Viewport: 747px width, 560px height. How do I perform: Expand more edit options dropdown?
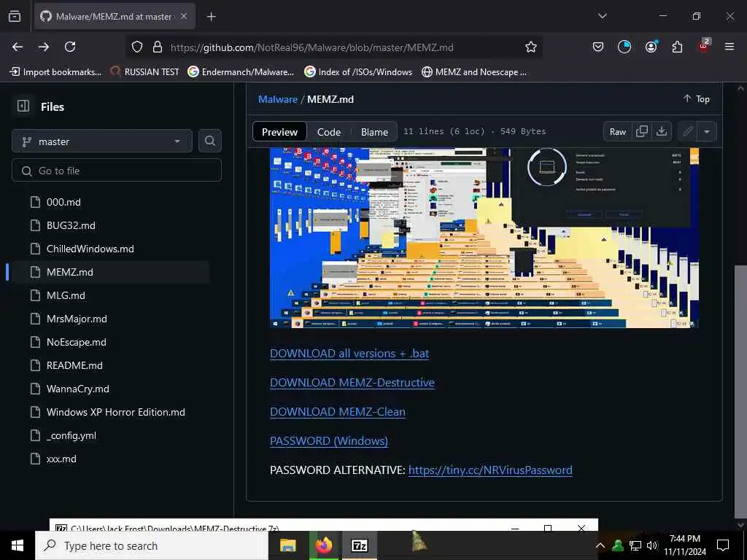point(707,131)
